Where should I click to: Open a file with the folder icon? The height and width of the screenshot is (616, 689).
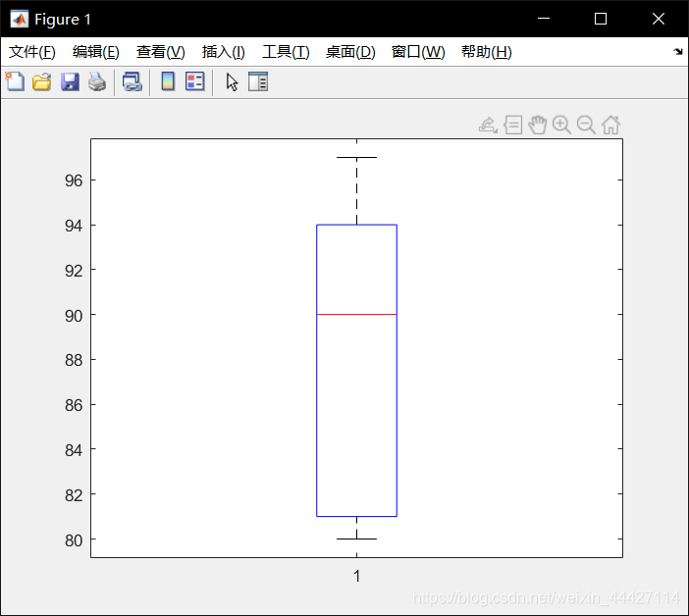pos(42,81)
